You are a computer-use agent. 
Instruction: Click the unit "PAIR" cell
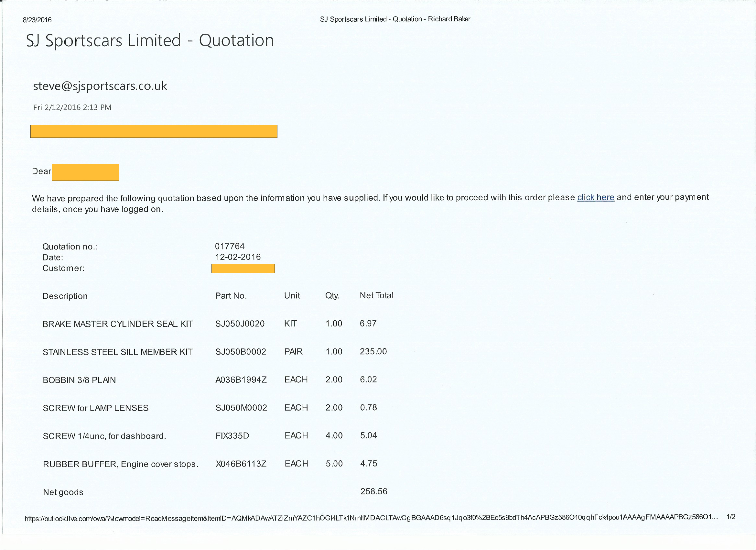click(x=293, y=351)
